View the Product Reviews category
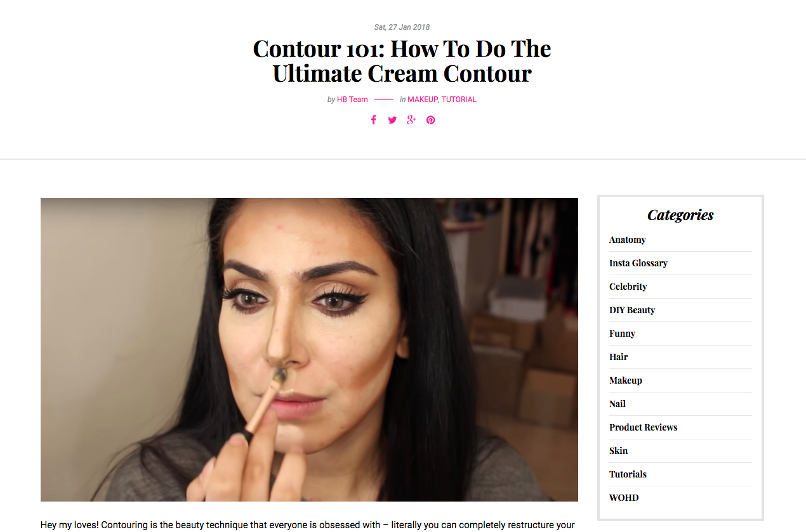Screen dimensions: 806x532 click(644, 427)
